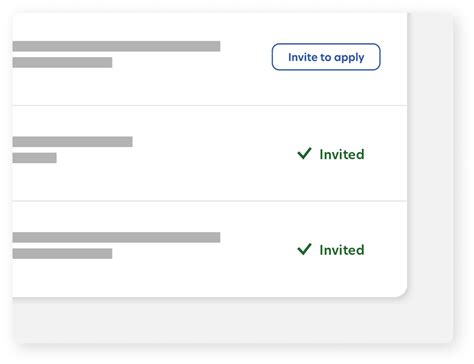This screenshot has width=474, height=364.
Task: Click the checkmark icon in the middle row
Action: point(304,153)
